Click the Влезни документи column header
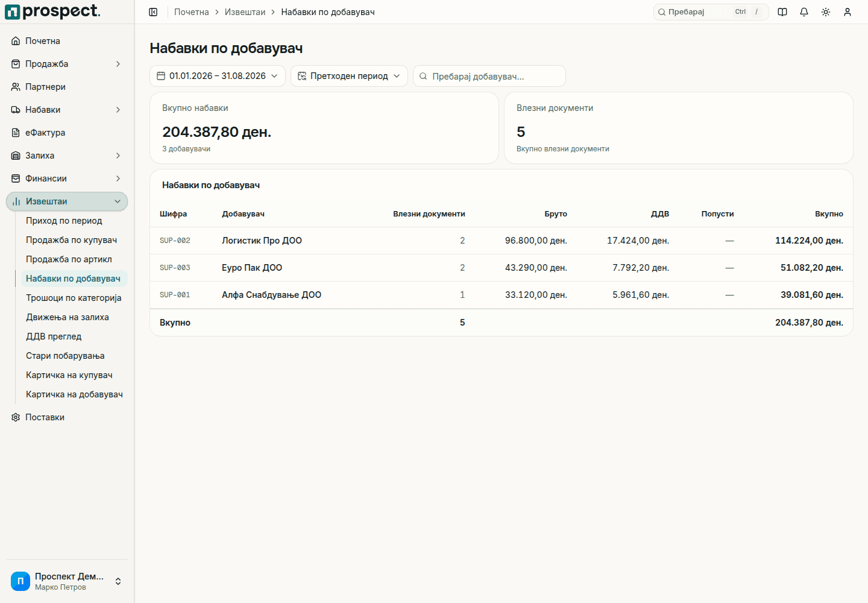 [x=429, y=214]
